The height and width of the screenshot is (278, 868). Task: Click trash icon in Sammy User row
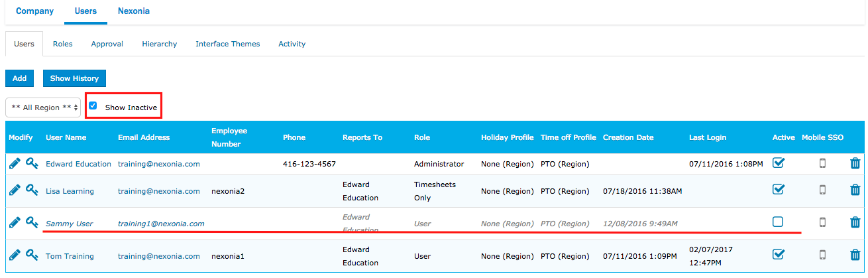click(855, 222)
